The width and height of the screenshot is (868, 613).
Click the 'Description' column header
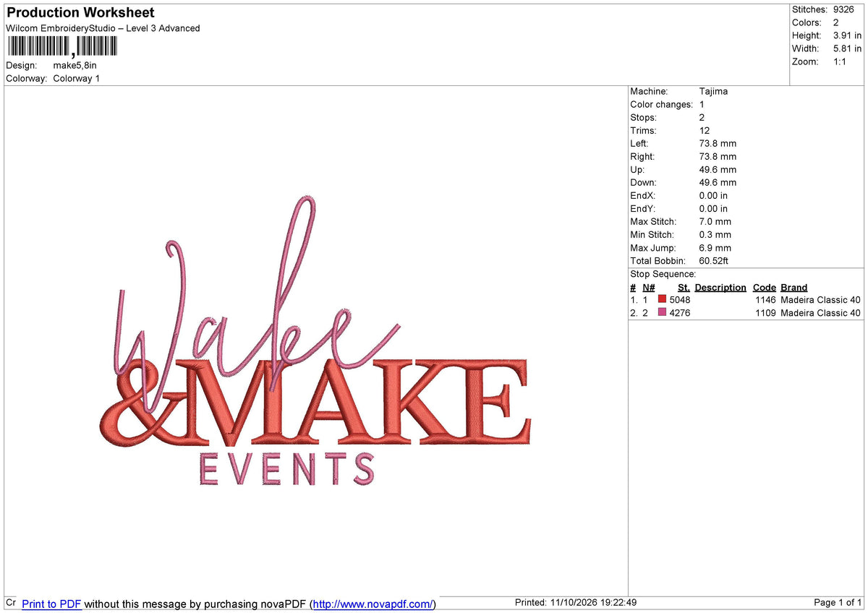720,288
